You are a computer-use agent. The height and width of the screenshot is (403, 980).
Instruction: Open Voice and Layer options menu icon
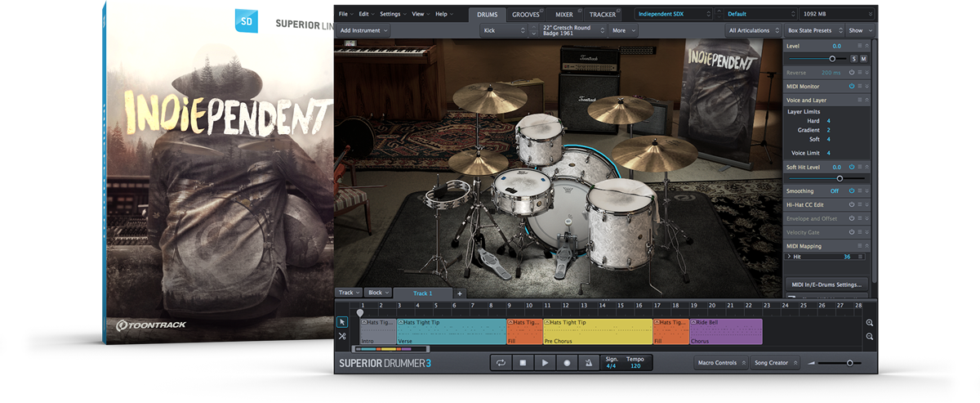[859, 100]
